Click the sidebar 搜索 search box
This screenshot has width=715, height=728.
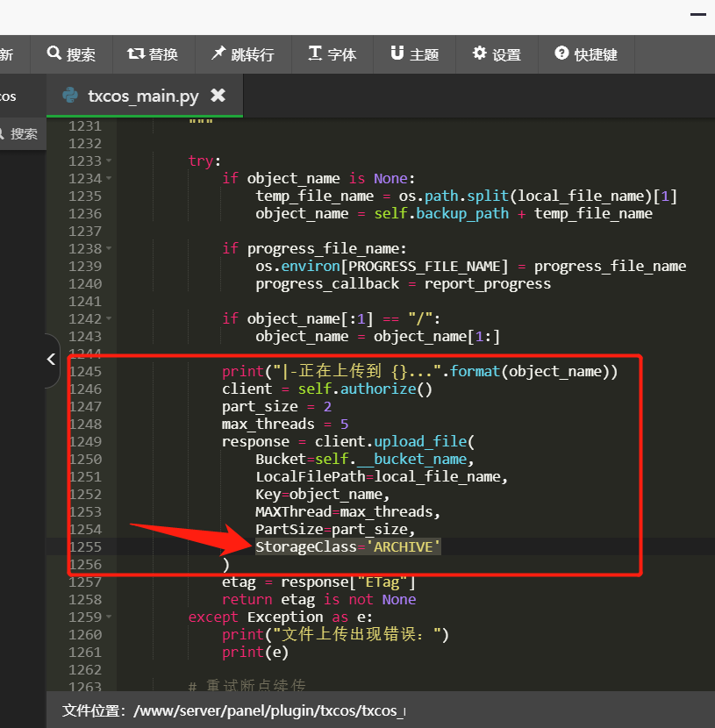click(x=21, y=134)
